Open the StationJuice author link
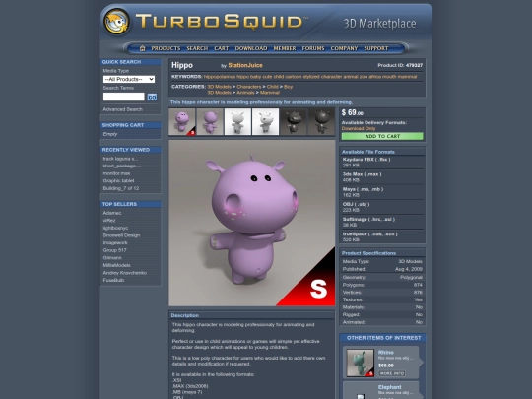Viewport: 532px width, 399px height. pos(245,65)
